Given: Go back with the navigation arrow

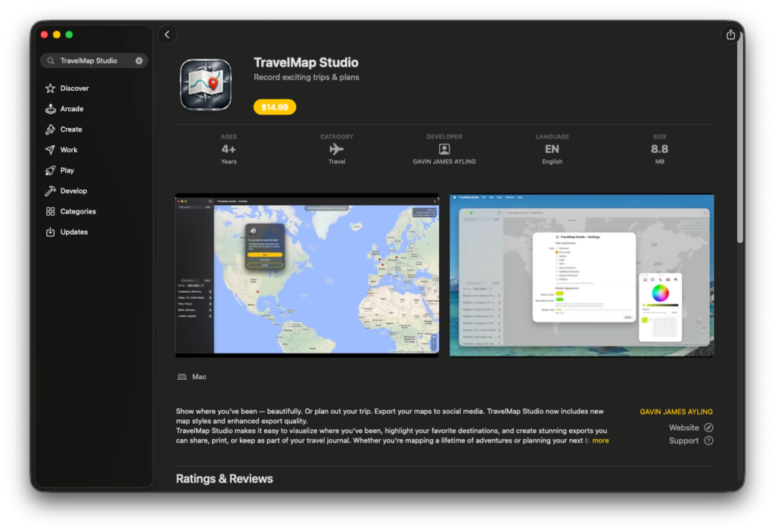Looking at the screenshot, I should [x=167, y=34].
